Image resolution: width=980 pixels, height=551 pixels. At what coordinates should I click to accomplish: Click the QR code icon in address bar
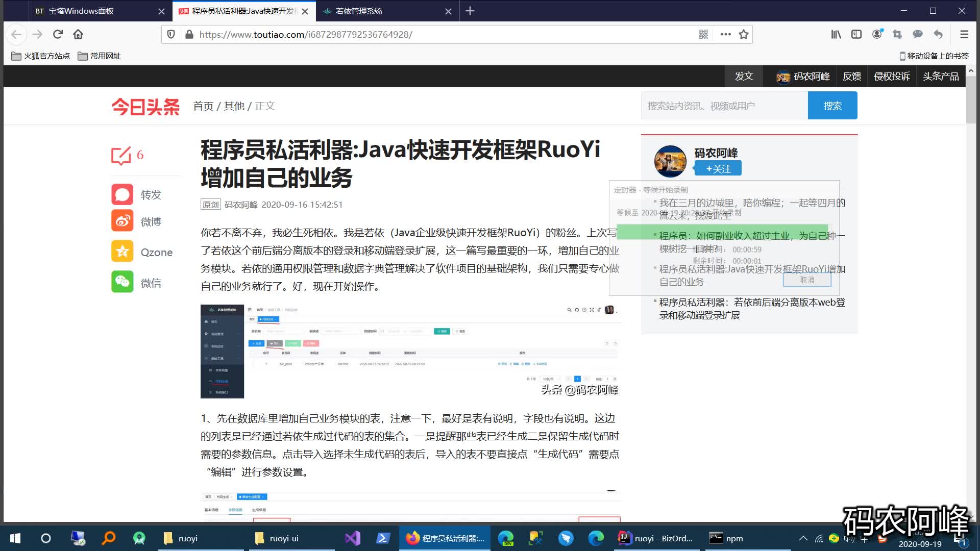pyautogui.click(x=703, y=34)
